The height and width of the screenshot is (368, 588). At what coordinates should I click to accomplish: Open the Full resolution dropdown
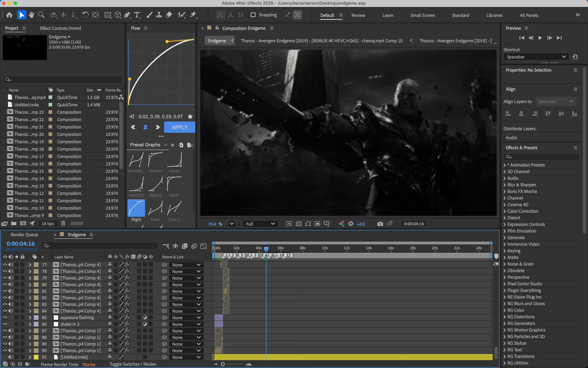pos(260,224)
